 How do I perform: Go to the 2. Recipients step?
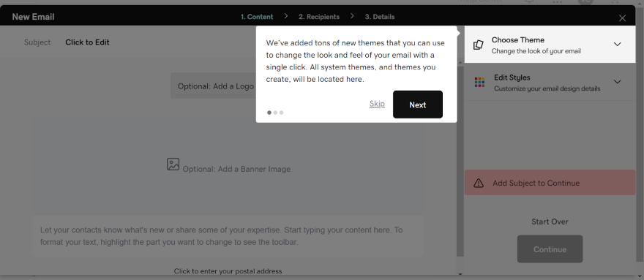tap(319, 17)
